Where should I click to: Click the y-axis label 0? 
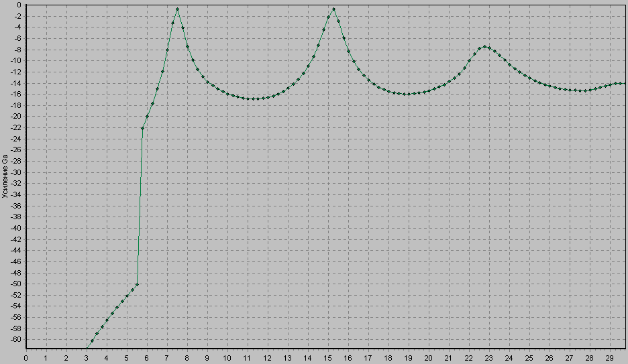(18, 5)
